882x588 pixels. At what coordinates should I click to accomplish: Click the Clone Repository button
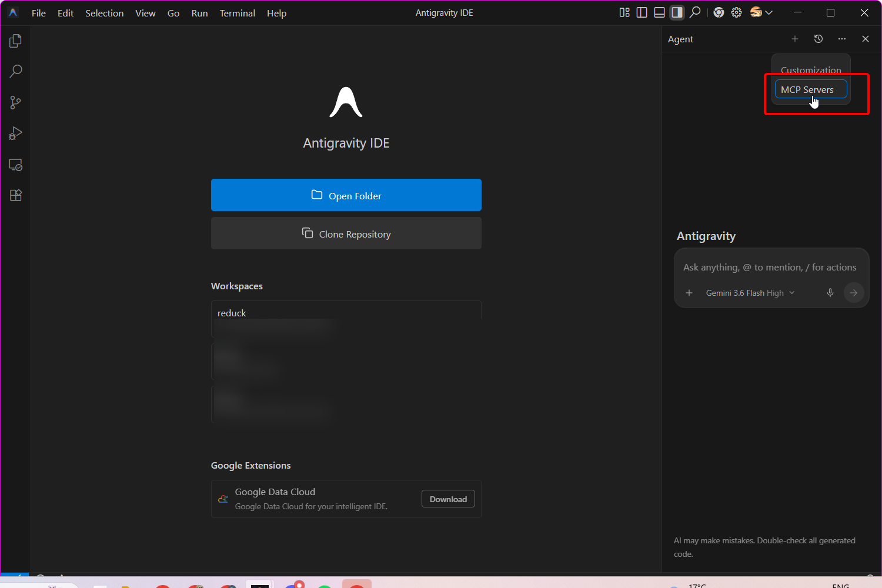346,233
